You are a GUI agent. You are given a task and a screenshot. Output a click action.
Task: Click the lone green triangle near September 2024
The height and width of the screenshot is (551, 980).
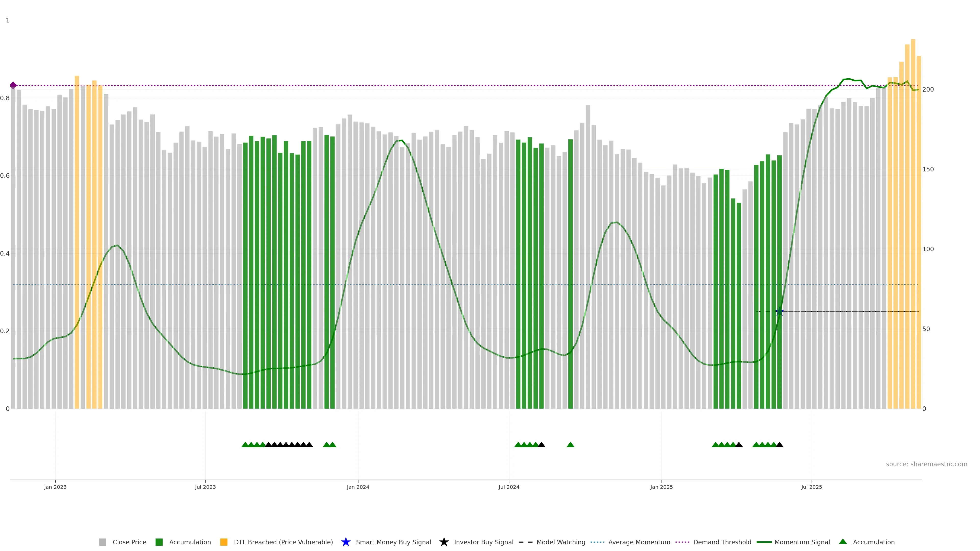coord(570,445)
